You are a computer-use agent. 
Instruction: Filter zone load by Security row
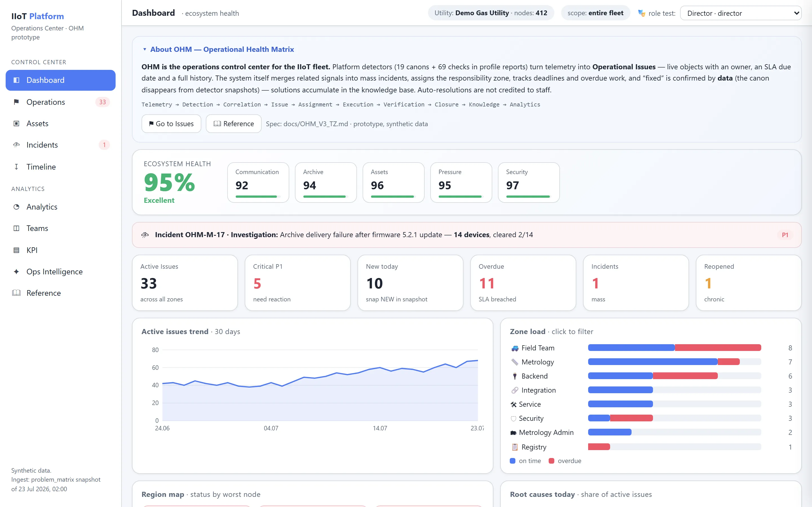(x=651, y=418)
